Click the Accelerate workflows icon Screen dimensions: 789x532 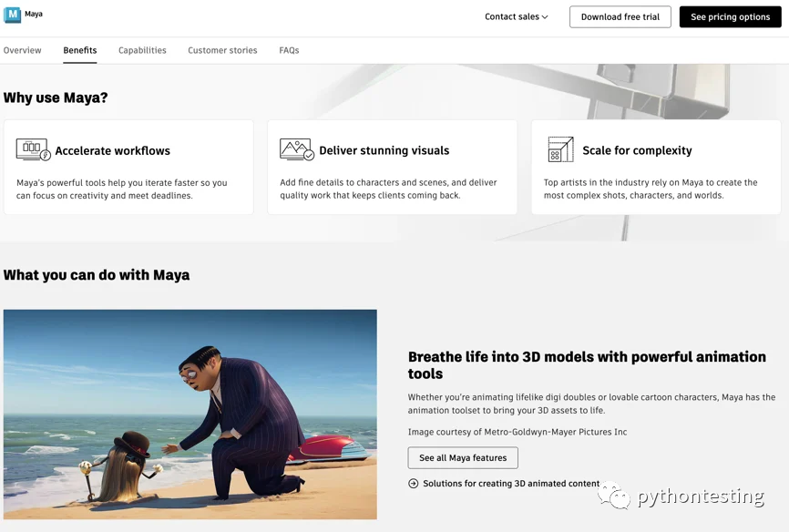coord(33,150)
